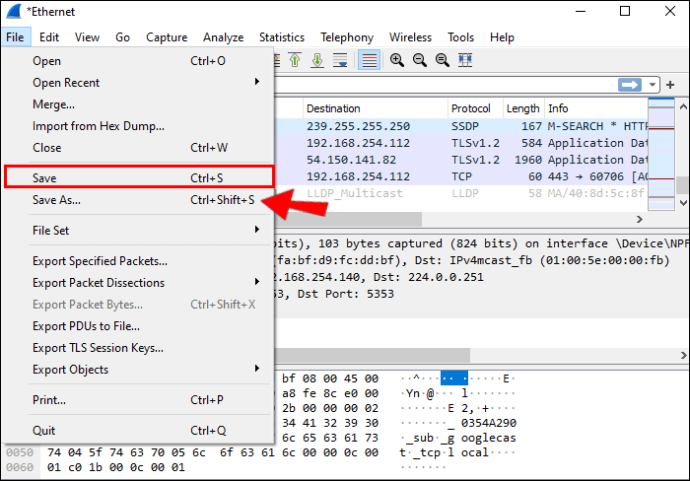The image size is (690, 481).
Task: Select Quit from the File menu
Action: click(139, 430)
